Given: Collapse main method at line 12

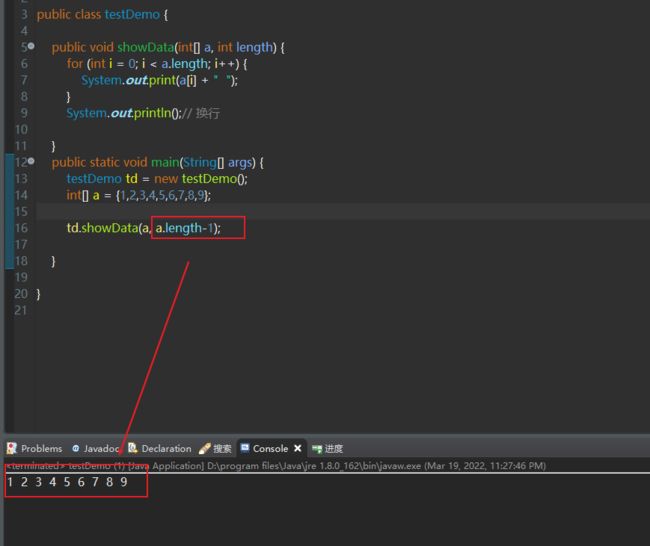Looking at the screenshot, I should (x=31, y=161).
